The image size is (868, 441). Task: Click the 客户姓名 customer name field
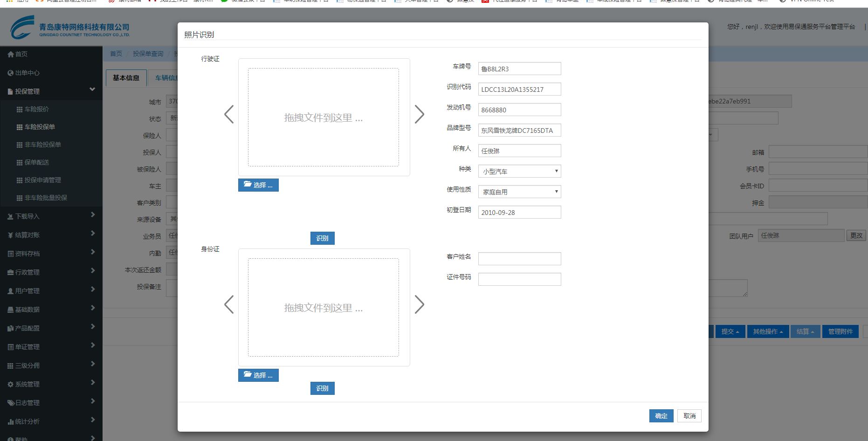520,259
